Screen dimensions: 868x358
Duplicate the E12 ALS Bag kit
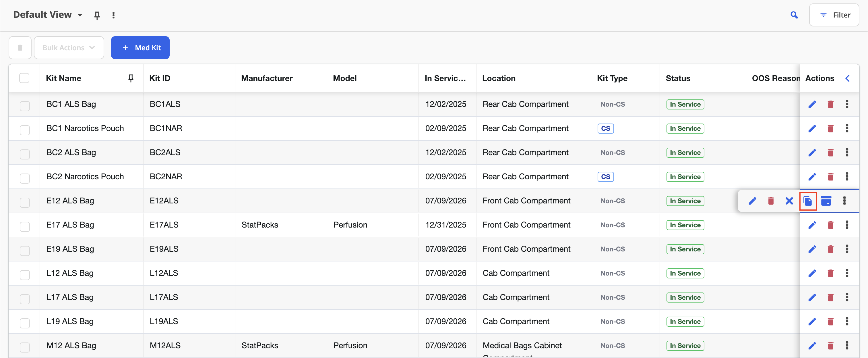click(x=808, y=201)
